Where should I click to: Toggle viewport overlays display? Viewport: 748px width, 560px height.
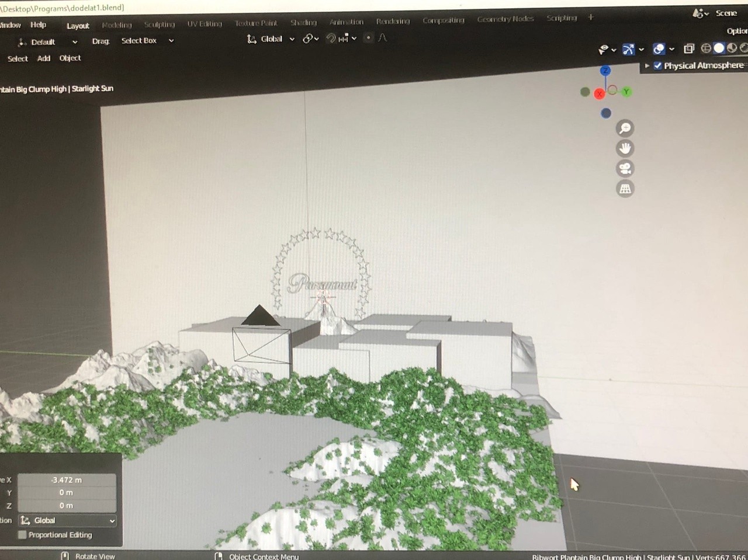point(659,49)
